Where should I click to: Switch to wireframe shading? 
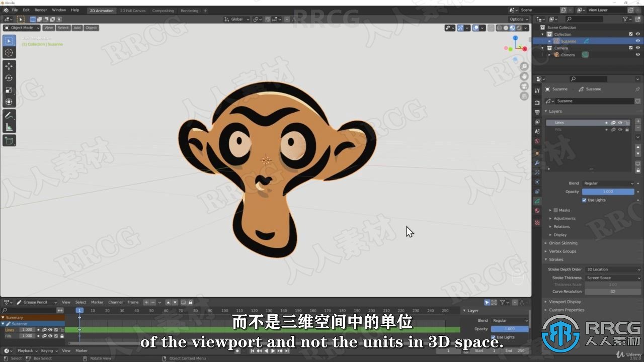tap(500, 28)
